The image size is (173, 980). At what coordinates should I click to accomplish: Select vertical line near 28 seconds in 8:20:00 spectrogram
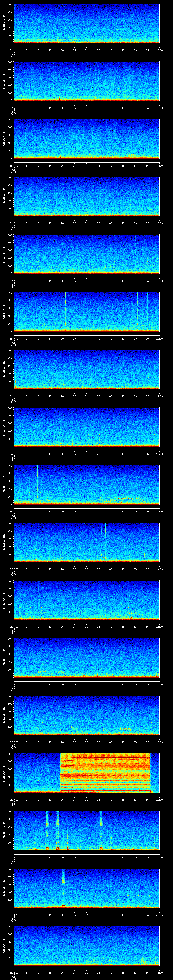[x=82, y=369]
